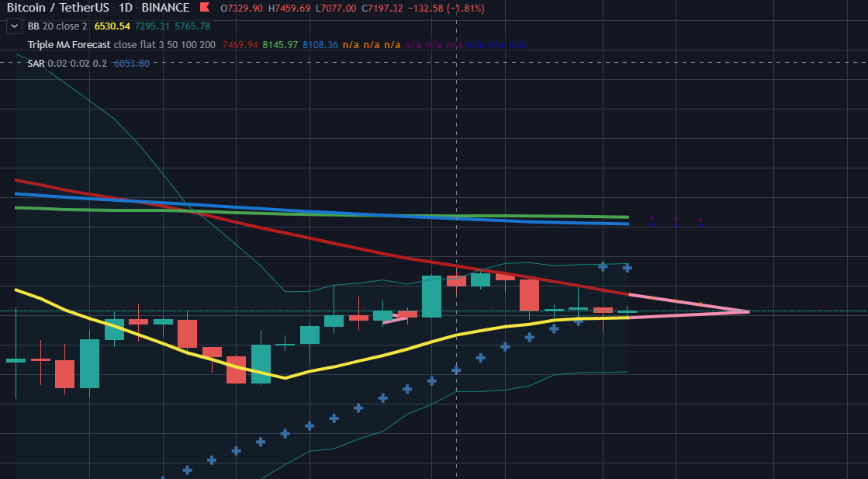Viewport: 868px width, 479px height.
Task: Click the SAR value 6053.80
Action: (x=131, y=63)
